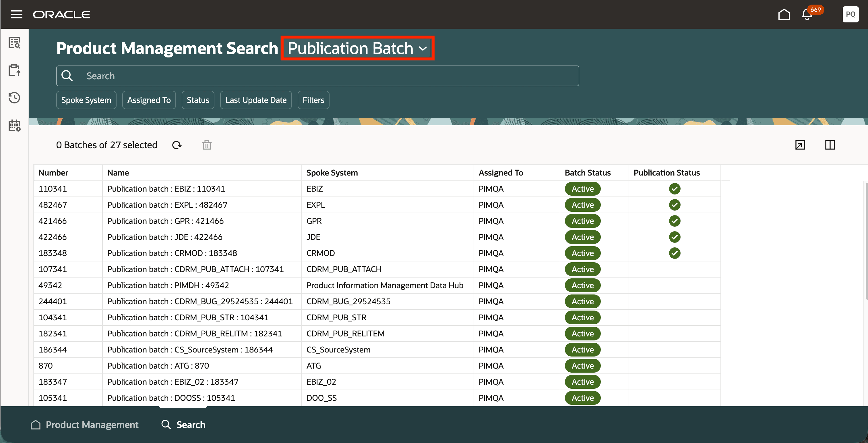Viewport: 868px width, 443px height.
Task: Select the Search bottom tab
Action: click(x=183, y=425)
